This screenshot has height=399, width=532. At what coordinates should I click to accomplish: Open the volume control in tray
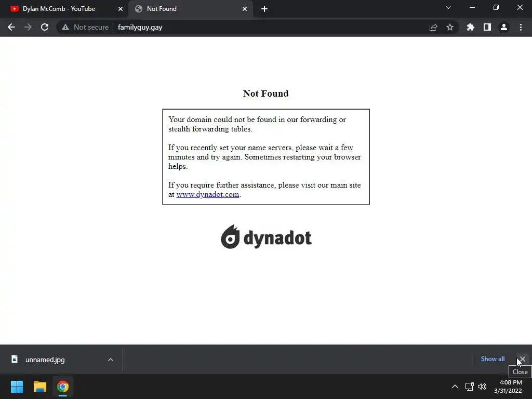[x=482, y=387]
